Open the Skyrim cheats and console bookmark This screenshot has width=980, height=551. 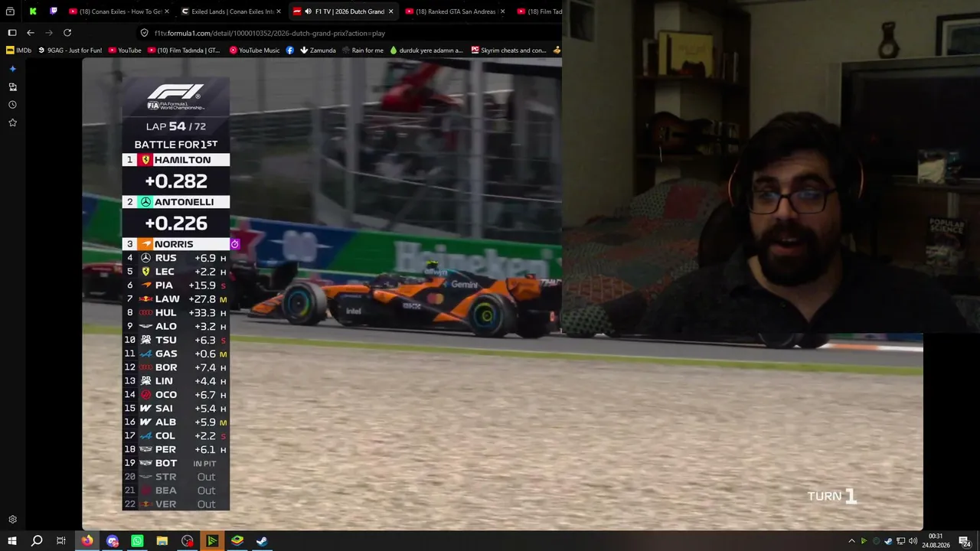click(x=508, y=51)
